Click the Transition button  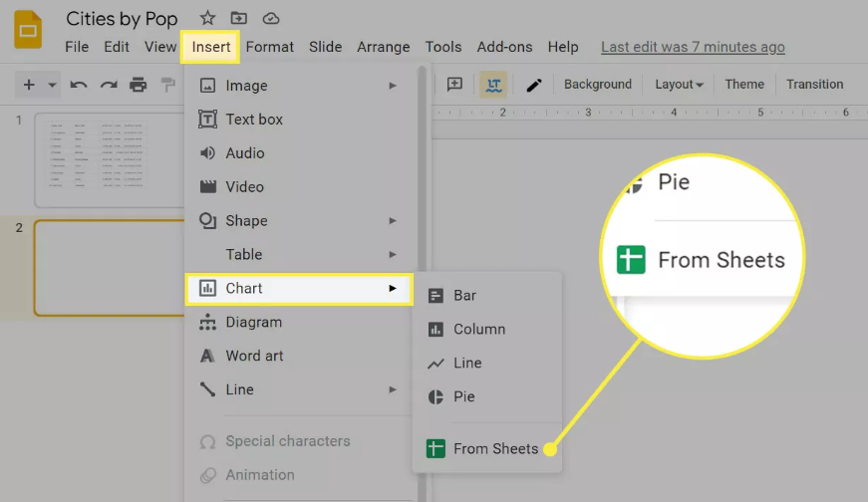click(815, 84)
